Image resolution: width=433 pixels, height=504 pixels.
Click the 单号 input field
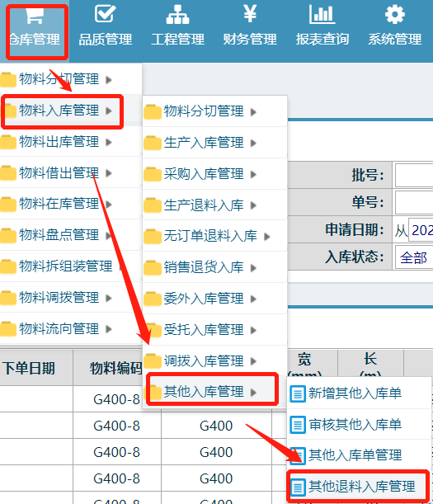coord(414,202)
